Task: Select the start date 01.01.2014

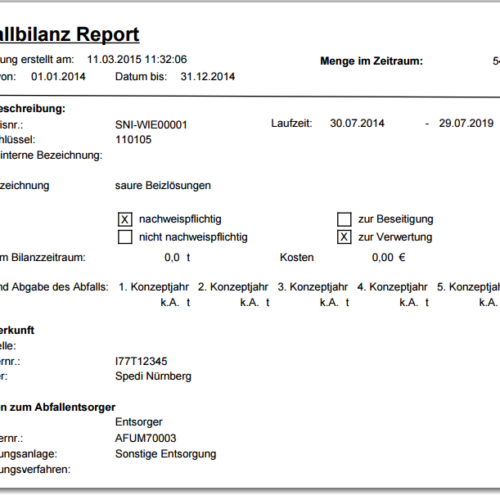Action: [x=58, y=77]
